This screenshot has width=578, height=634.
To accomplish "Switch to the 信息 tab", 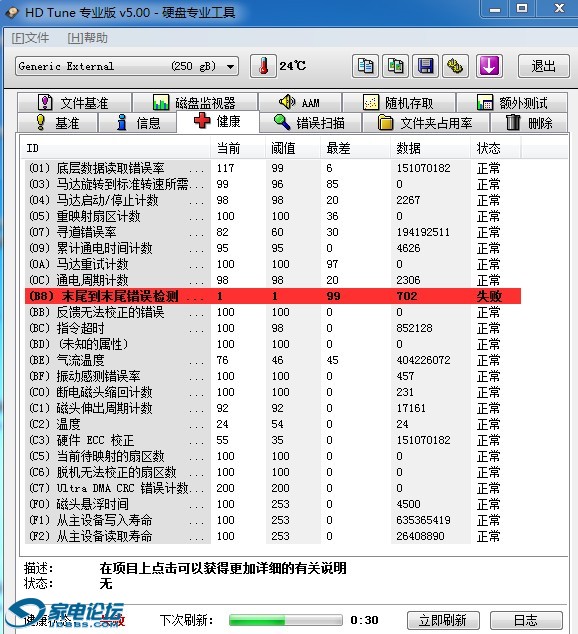I will click(x=138, y=123).
